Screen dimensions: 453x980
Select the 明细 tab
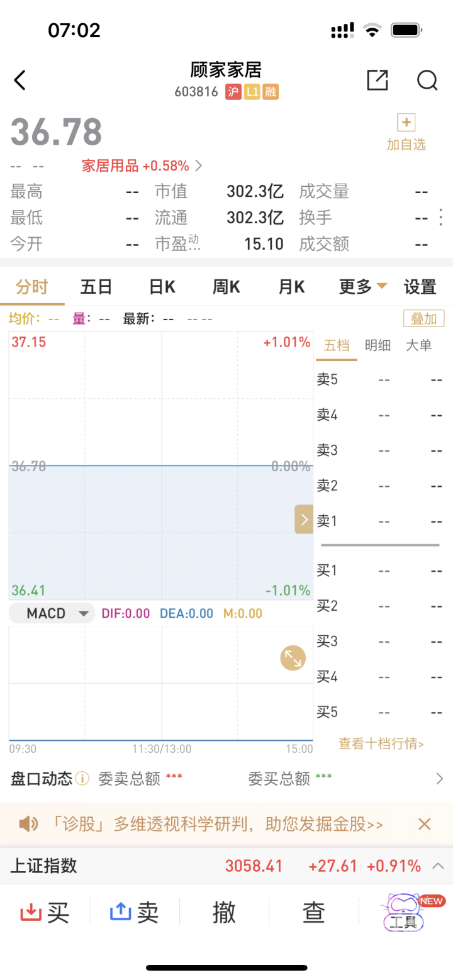point(377,345)
